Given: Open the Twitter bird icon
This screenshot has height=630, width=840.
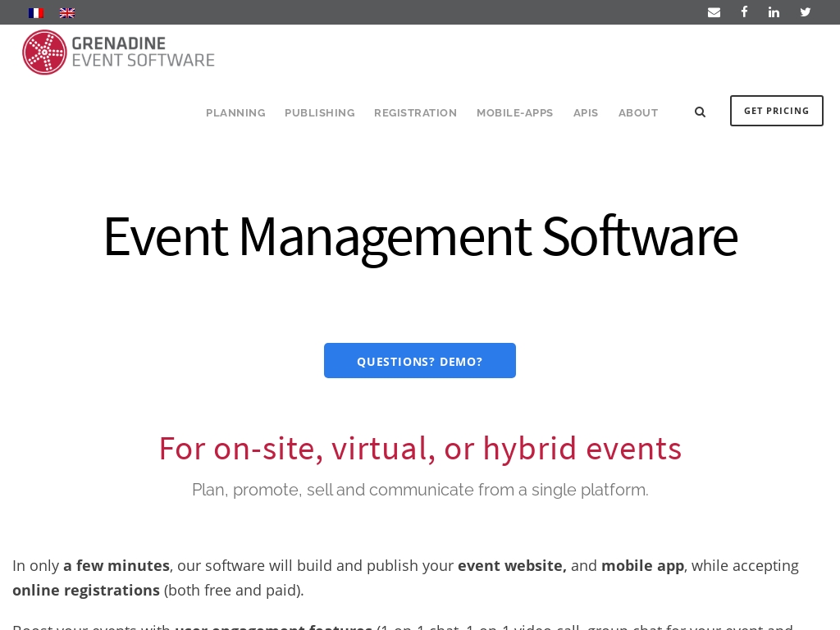Looking at the screenshot, I should (x=806, y=12).
